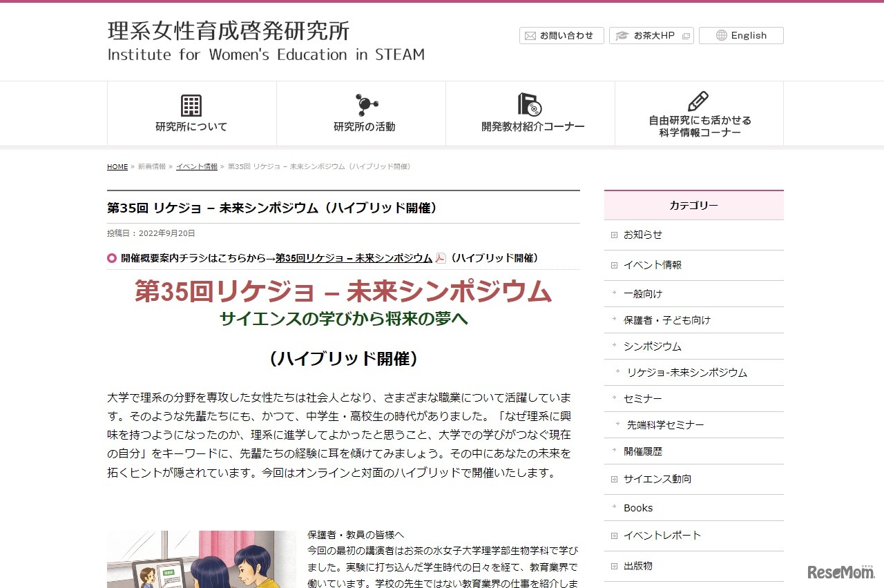Click the 保護者・教員の皆様へ text
884x588 pixels.
click(x=356, y=535)
